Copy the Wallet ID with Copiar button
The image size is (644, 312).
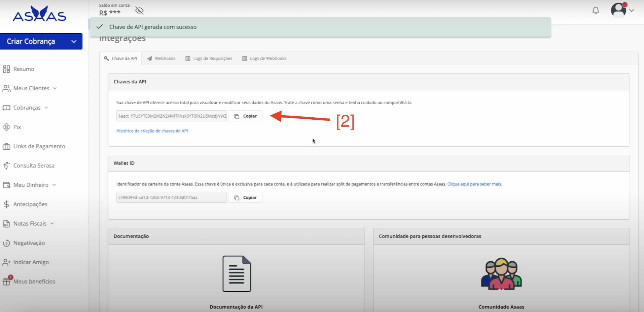[245, 197]
